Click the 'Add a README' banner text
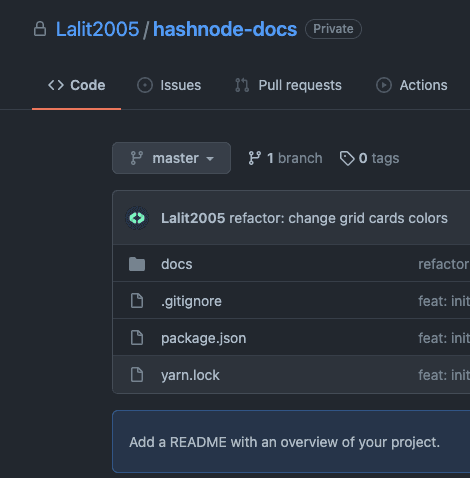 [x=285, y=442]
